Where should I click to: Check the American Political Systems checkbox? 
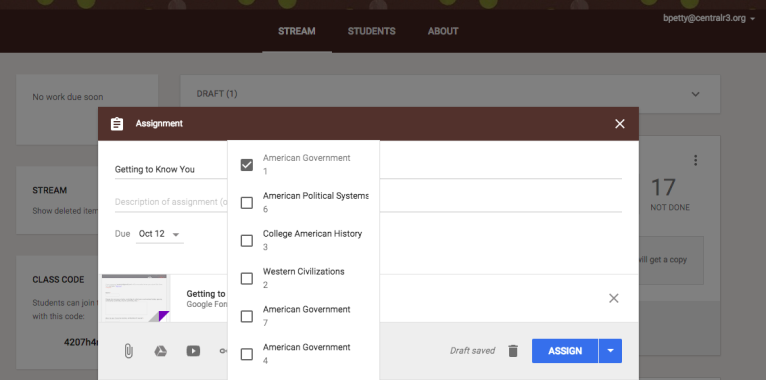247,203
